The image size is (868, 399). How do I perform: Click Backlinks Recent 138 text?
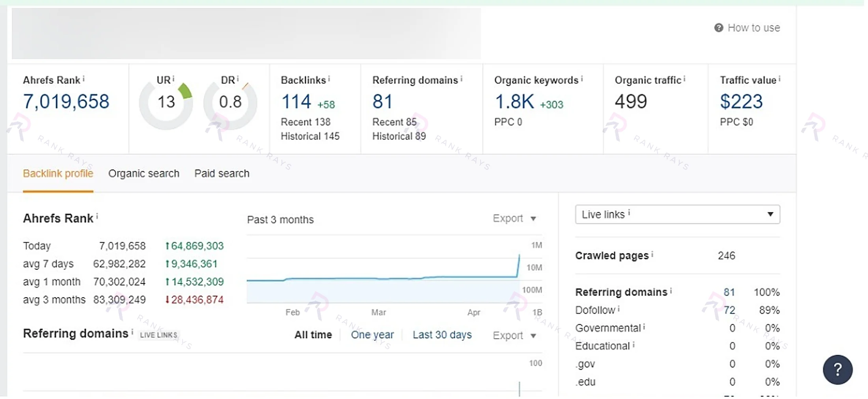pyautogui.click(x=305, y=122)
